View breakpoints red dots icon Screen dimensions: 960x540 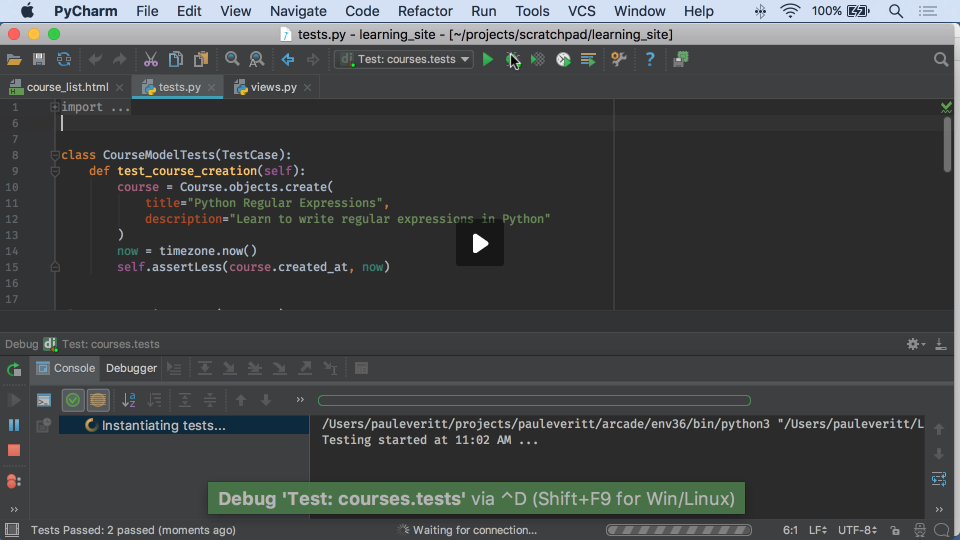13,482
